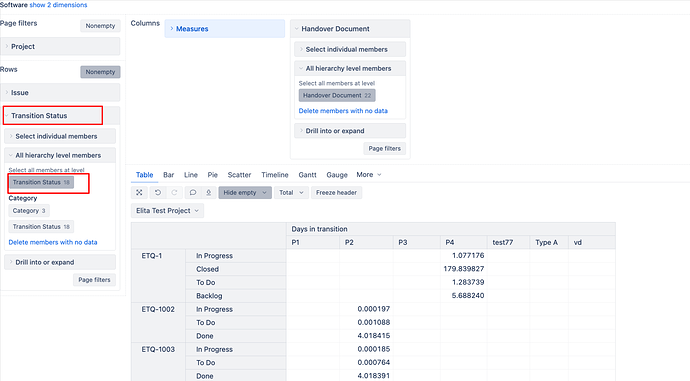Collapse All hierarchy level members under Transition Status
Image resolution: width=690 pixels, height=381 pixels.
point(60,155)
